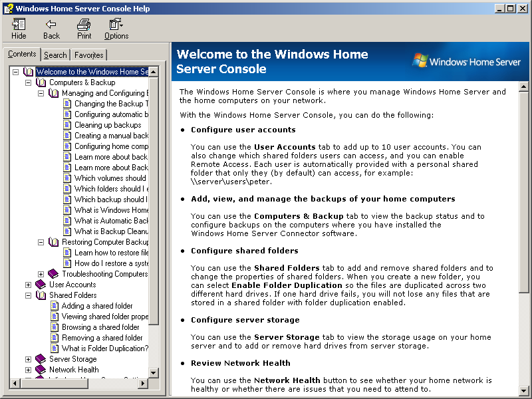Click the page icon beside Changing the Backup Time
The image size is (532, 399).
(x=66, y=104)
